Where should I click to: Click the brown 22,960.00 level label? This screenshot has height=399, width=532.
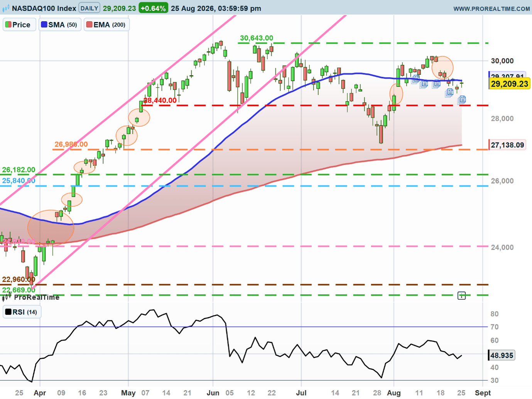coord(19,279)
